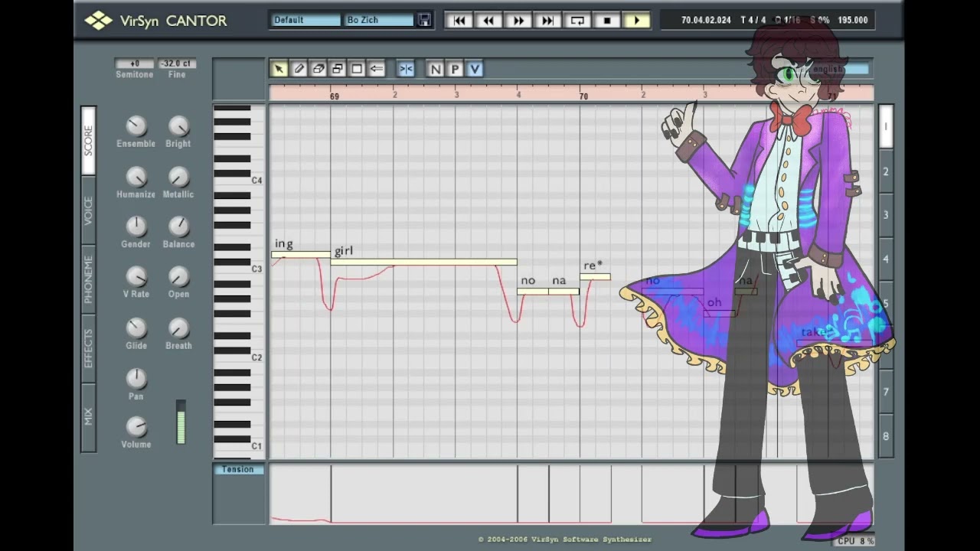The height and width of the screenshot is (551, 980).
Task: Click the Glide knob
Action: (x=136, y=328)
